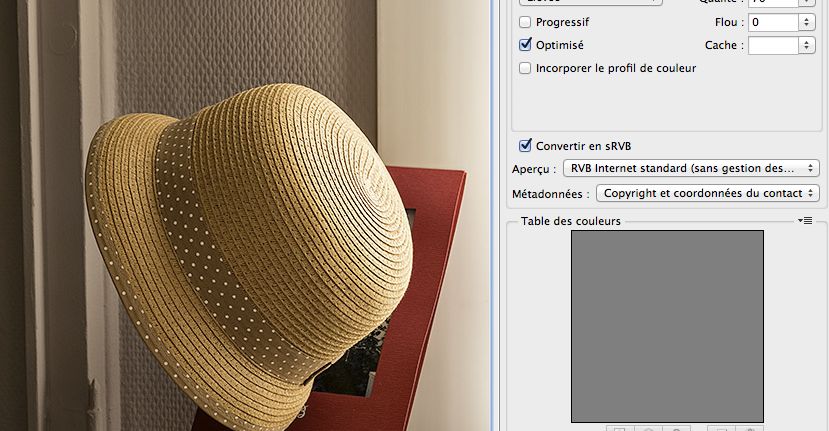This screenshot has width=829, height=431.
Task: Open the Table des couleurs panel menu
Action: click(806, 221)
